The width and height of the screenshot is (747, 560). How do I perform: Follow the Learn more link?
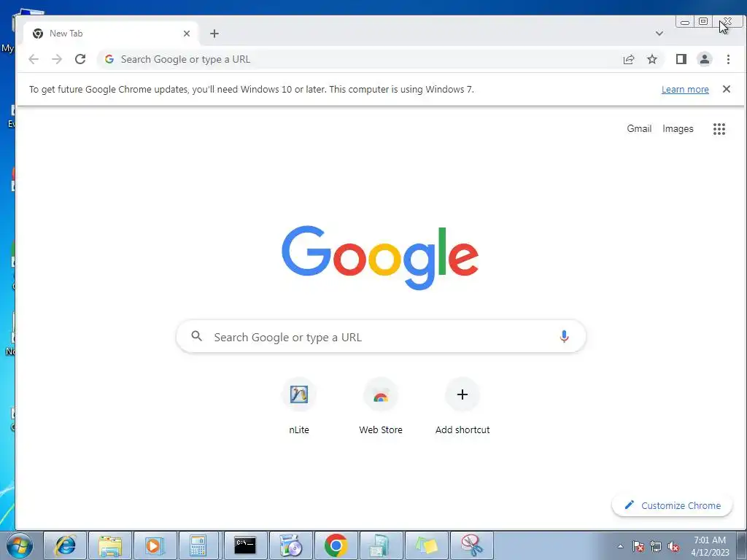coord(685,90)
